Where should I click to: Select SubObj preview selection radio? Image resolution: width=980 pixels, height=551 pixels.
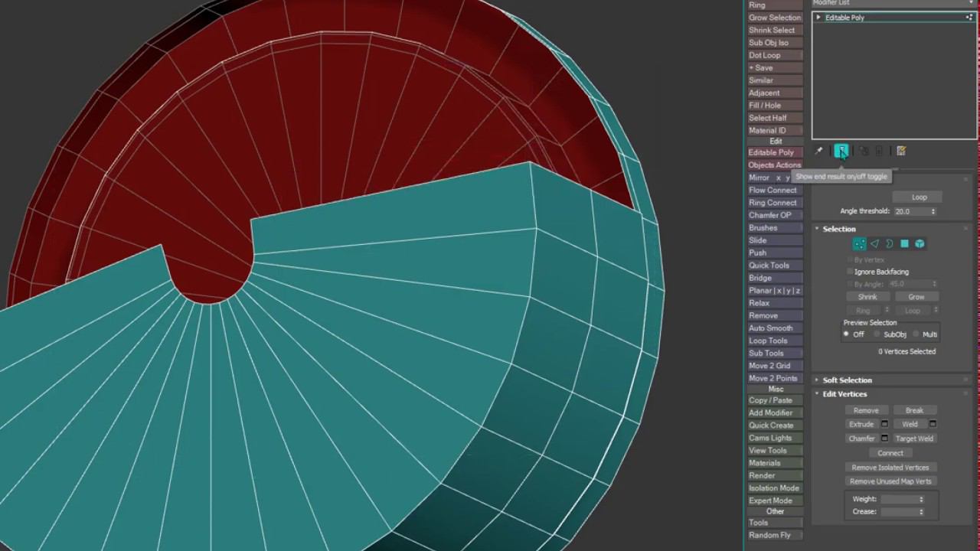pos(877,334)
